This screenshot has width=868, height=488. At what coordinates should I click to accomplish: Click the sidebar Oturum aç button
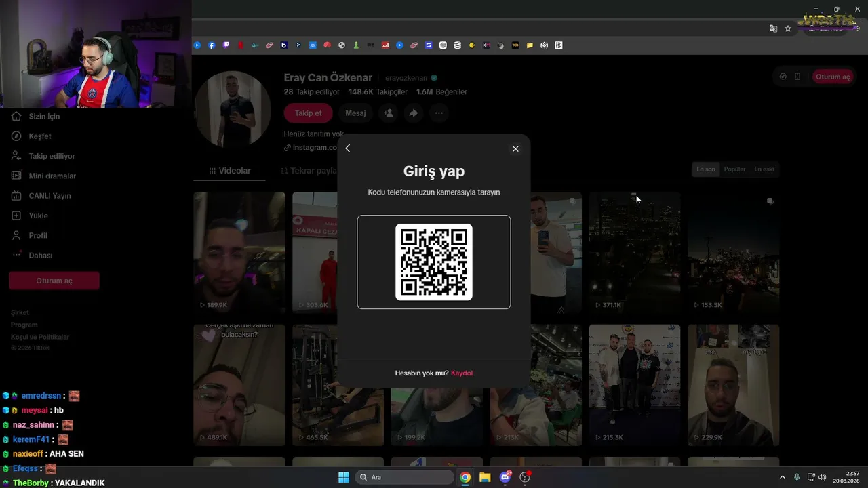(54, 281)
